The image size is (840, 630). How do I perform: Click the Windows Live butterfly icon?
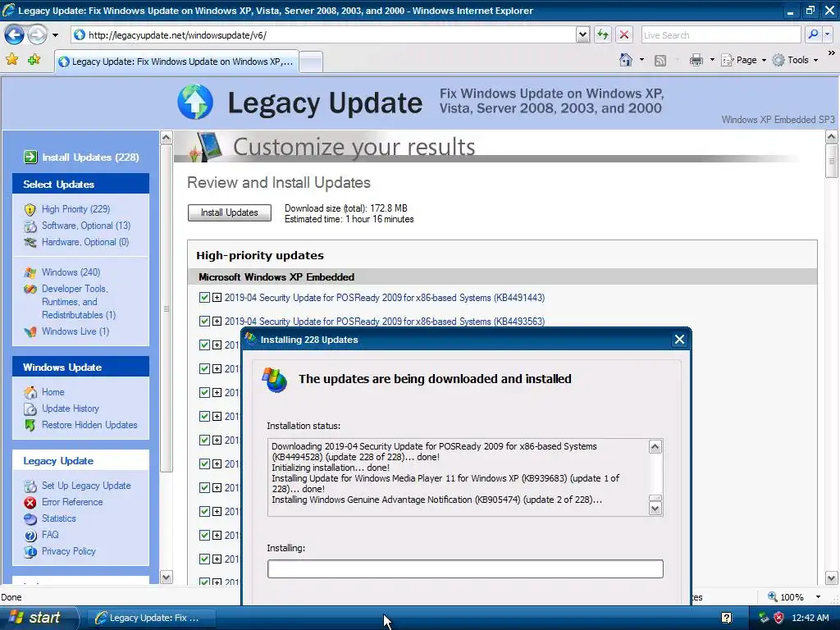[30, 331]
